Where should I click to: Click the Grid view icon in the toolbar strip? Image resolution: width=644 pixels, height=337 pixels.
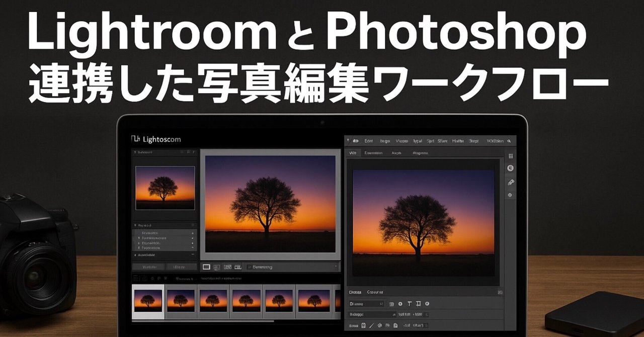pyautogui.click(x=217, y=267)
